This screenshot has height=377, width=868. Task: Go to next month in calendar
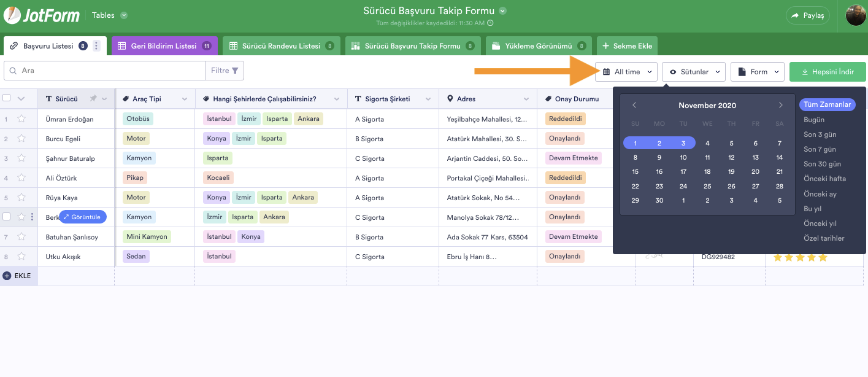click(x=780, y=106)
